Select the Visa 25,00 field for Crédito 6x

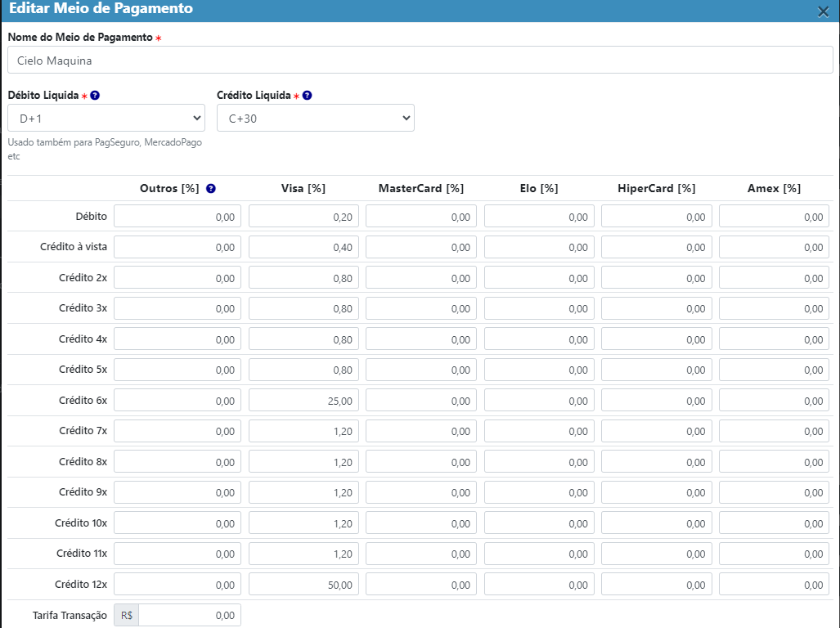pyautogui.click(x=303, y=401)
